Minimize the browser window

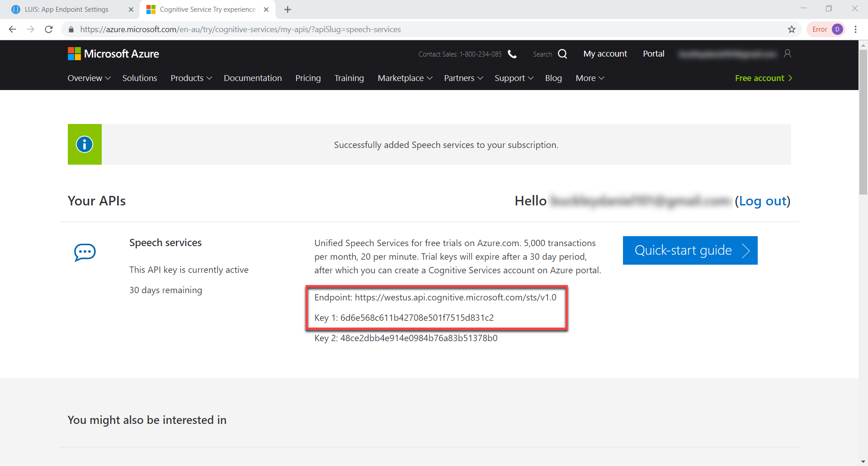pos(803,9)
